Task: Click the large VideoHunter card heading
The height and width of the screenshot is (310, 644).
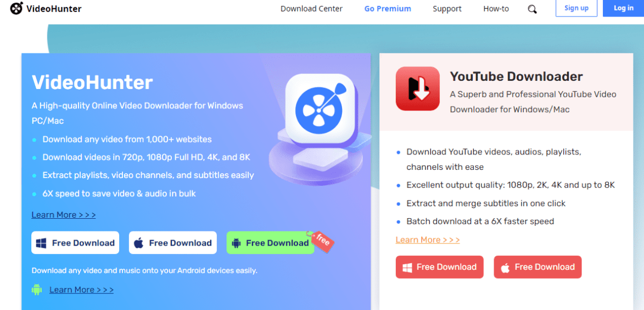Action: point(92,82)
